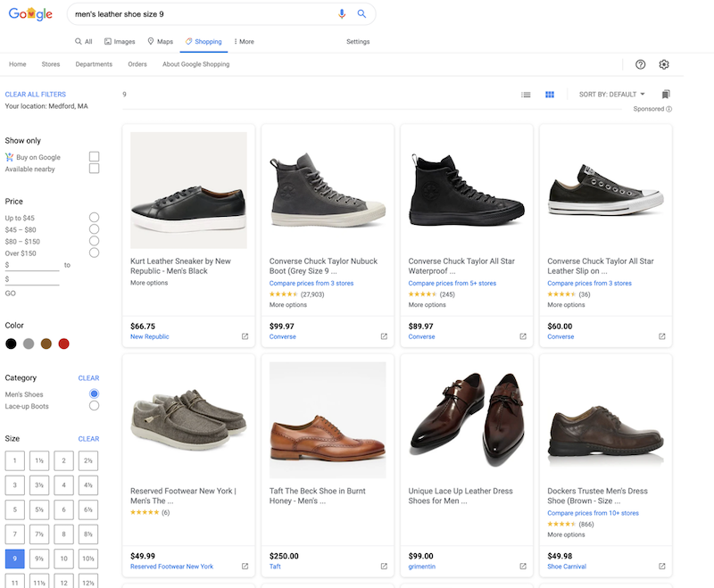The width and height of the screenshot is (714, 588).
Task: Open the Sort by Default dropdown
Action: click(611, 95)
